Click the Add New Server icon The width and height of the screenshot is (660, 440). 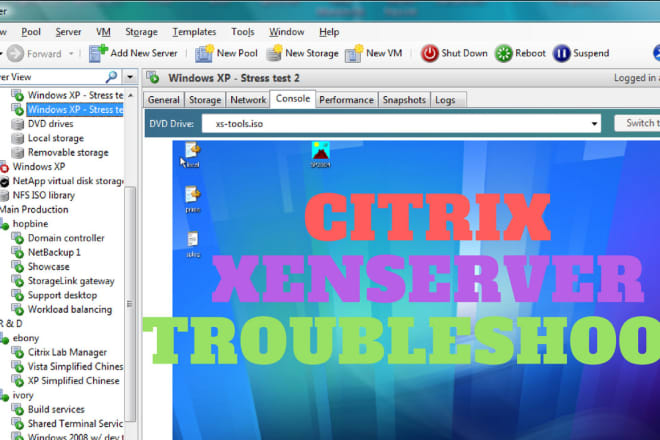pos(98,53)
